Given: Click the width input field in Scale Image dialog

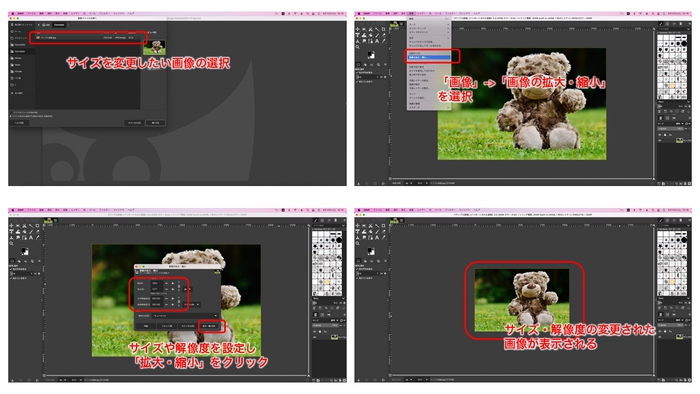Looking at the screenshot, I should pyautogui.click(x=157, y=283).
